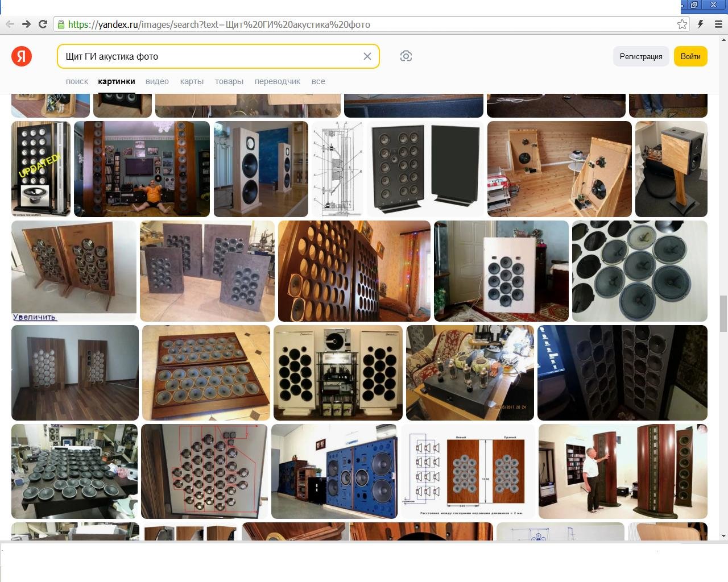Open the photo of man in orange shirt

pos(142,169)
